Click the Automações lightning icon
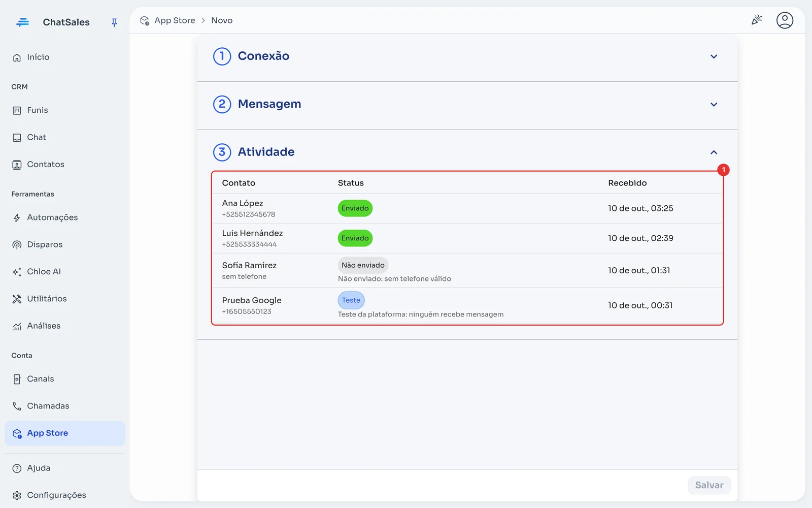The image size is (812, 508). point(17,218)
